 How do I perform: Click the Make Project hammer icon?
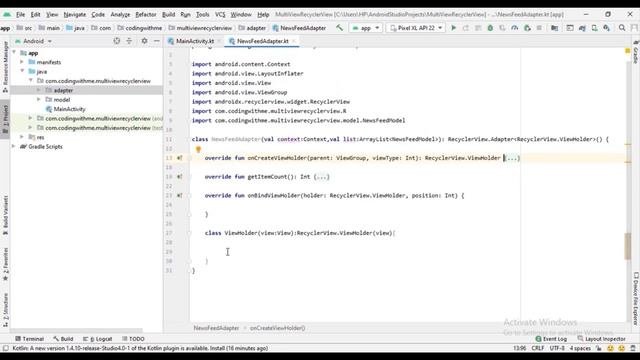[x=339, y=28]
